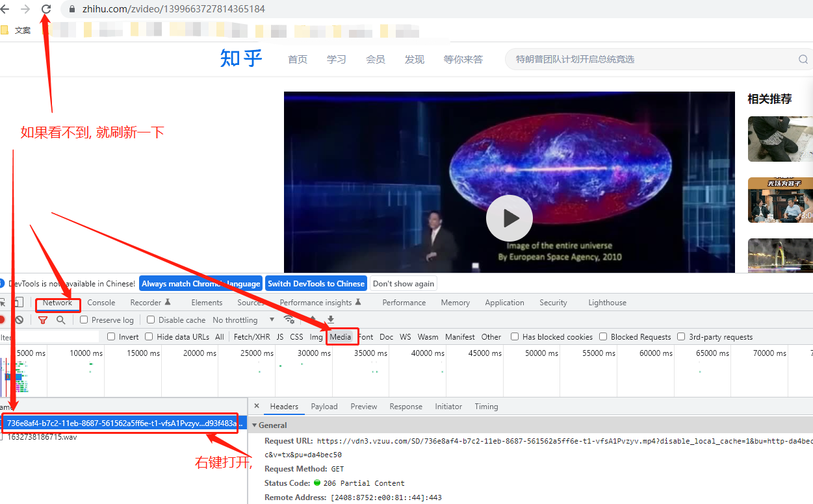Clear the network log with the clear icon
The image size is (813, 504).
19,320
